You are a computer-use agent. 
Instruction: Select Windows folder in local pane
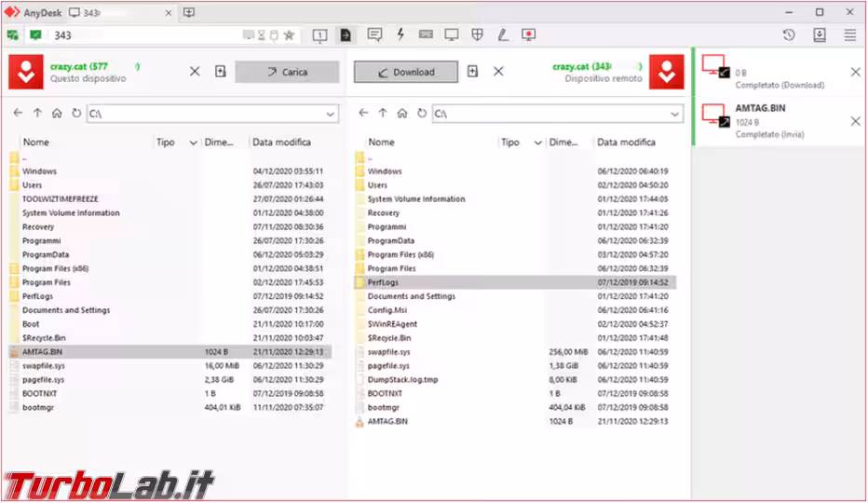170,171
